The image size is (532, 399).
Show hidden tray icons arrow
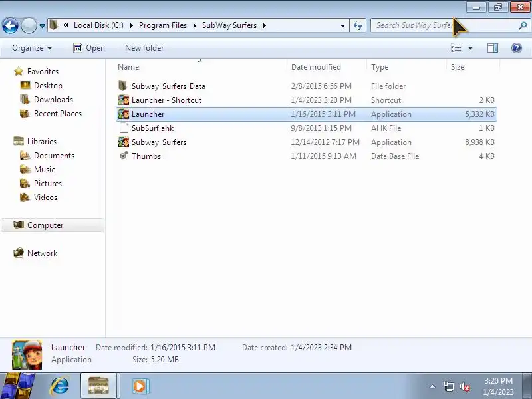(433, 386)
